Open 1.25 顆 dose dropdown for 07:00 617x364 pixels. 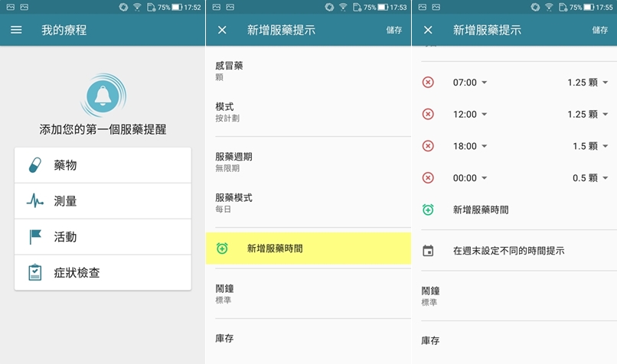tap(588, 82)
